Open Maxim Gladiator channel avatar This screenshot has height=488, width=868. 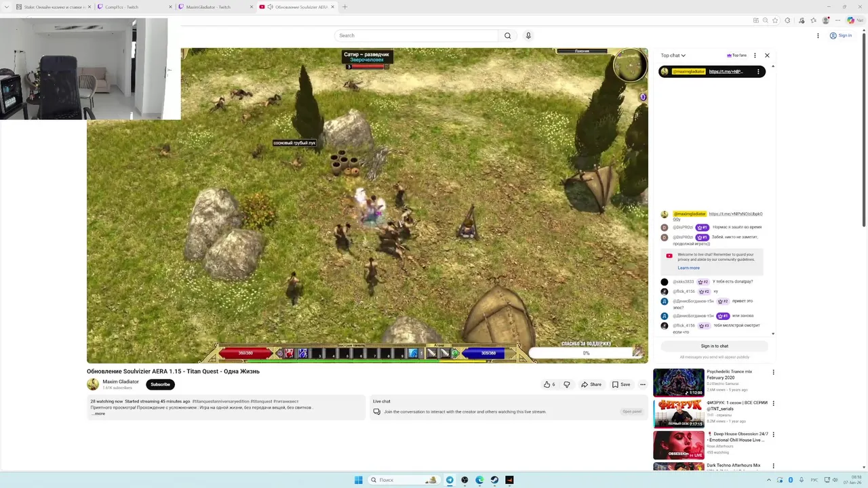[x=93, y=384]
